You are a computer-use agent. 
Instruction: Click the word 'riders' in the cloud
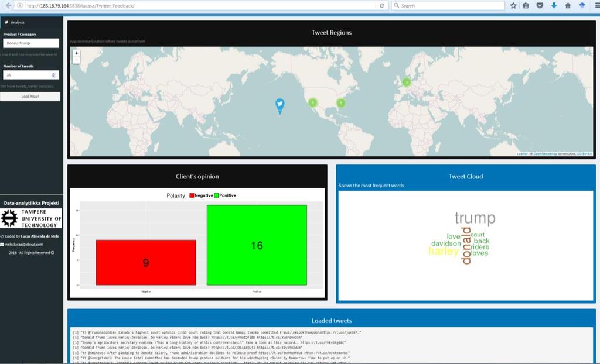coord(480,247)
